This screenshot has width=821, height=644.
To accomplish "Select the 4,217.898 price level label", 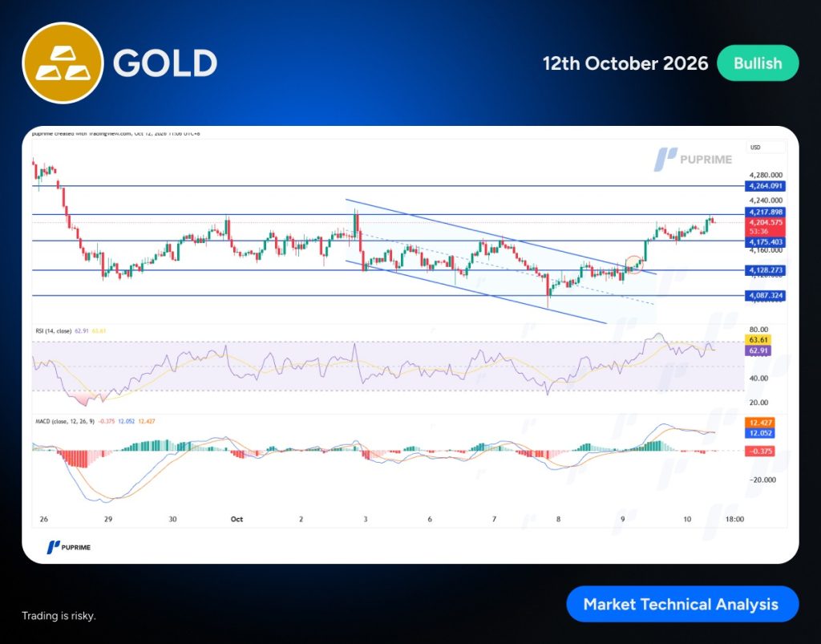I will [x=765, y=212].
